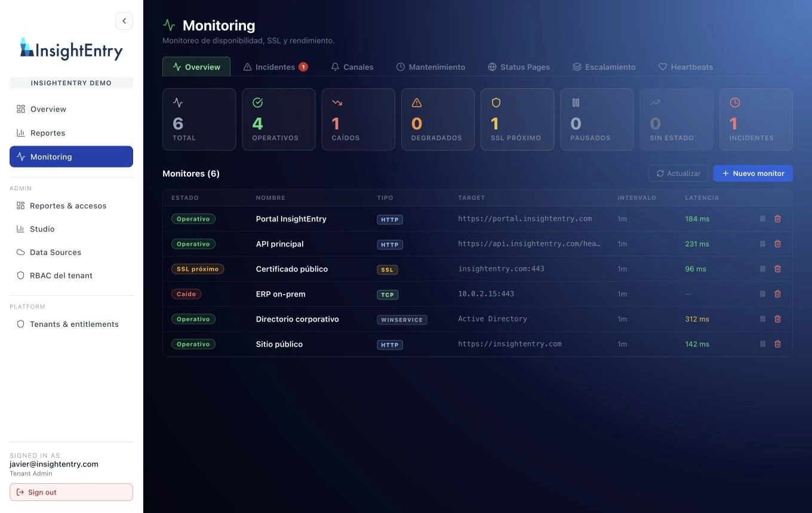812x513 pixels.
Task: Click the Caídos stat card
Action: tap(358, 119)
